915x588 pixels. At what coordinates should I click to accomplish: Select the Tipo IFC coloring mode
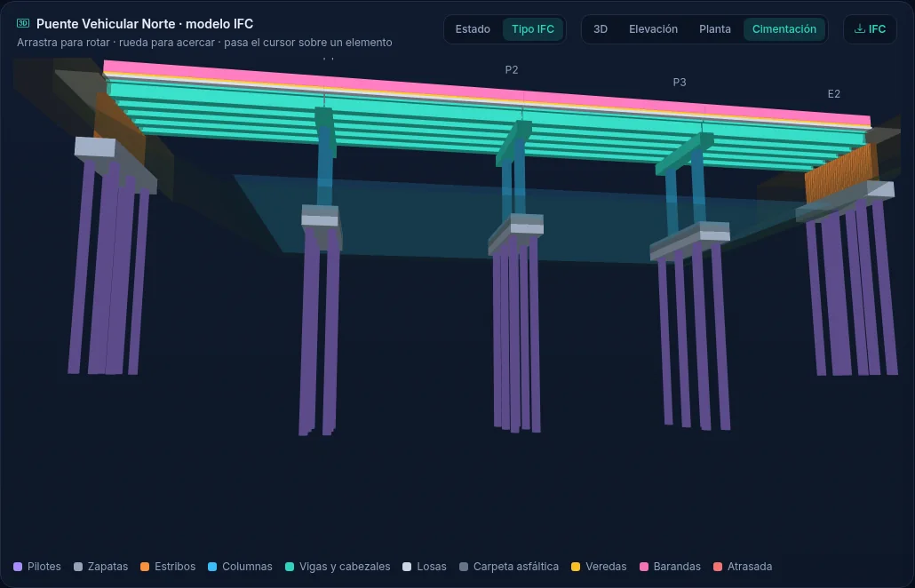pyautogui.click(x=533, y=29)
